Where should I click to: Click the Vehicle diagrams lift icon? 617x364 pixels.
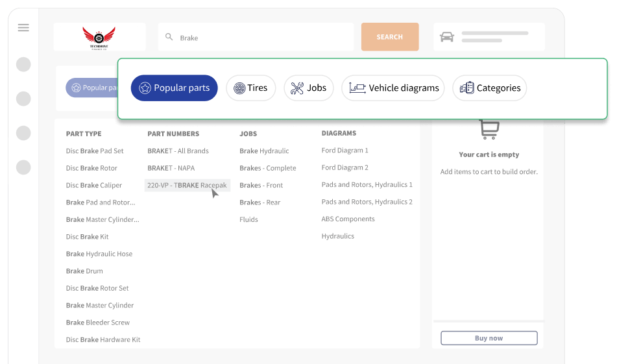tap(357, 88)
